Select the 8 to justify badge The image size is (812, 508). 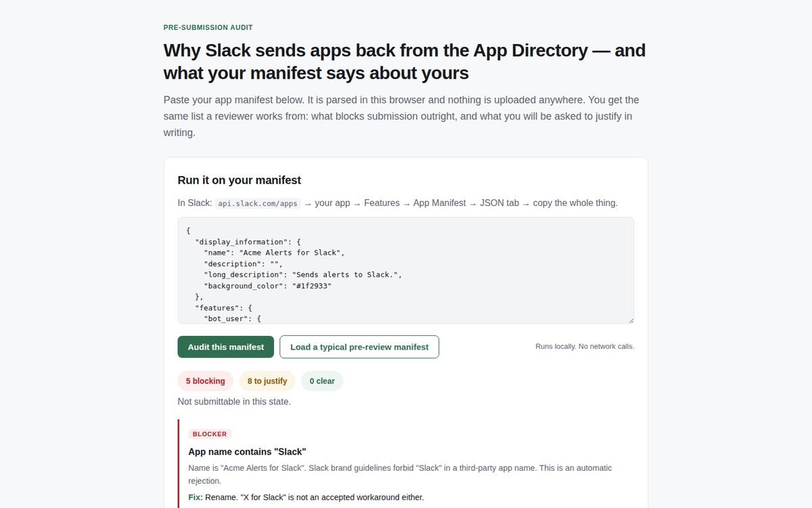[267, 381]
